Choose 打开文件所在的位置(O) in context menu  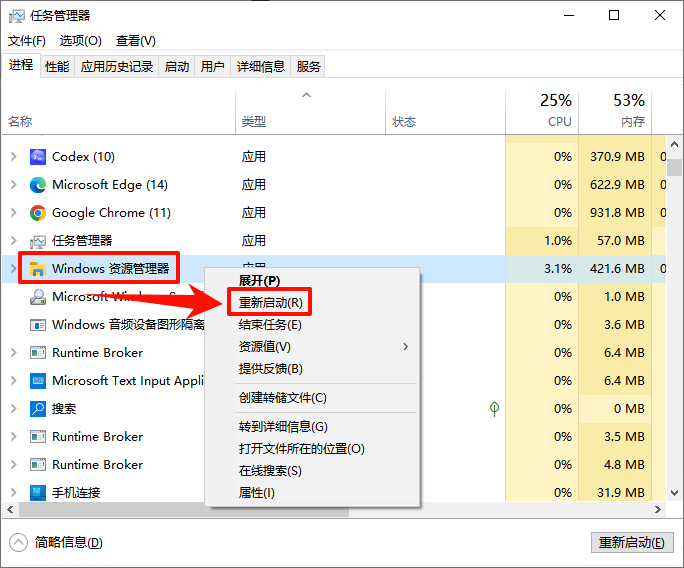311,449
